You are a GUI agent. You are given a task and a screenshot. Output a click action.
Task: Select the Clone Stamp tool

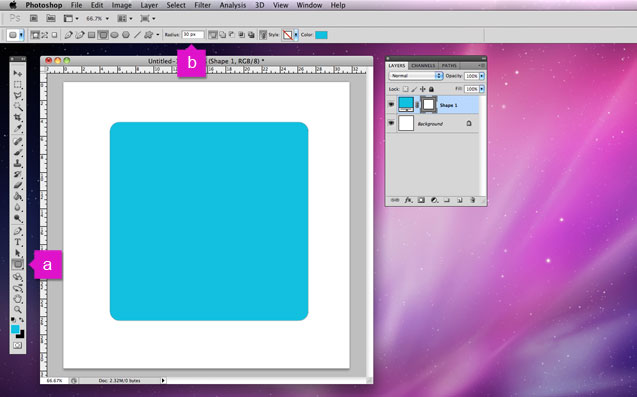point(17,163)
